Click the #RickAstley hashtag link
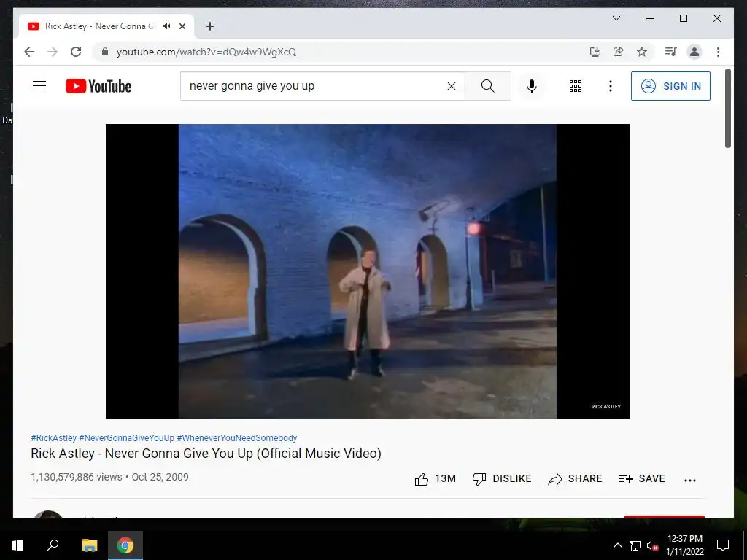 tap(53, 438)
